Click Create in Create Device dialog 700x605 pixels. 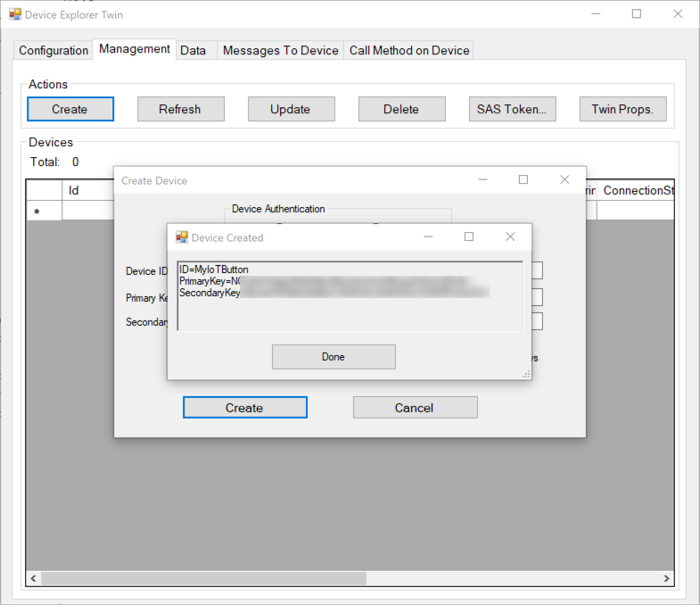click(x=245, y=408)
